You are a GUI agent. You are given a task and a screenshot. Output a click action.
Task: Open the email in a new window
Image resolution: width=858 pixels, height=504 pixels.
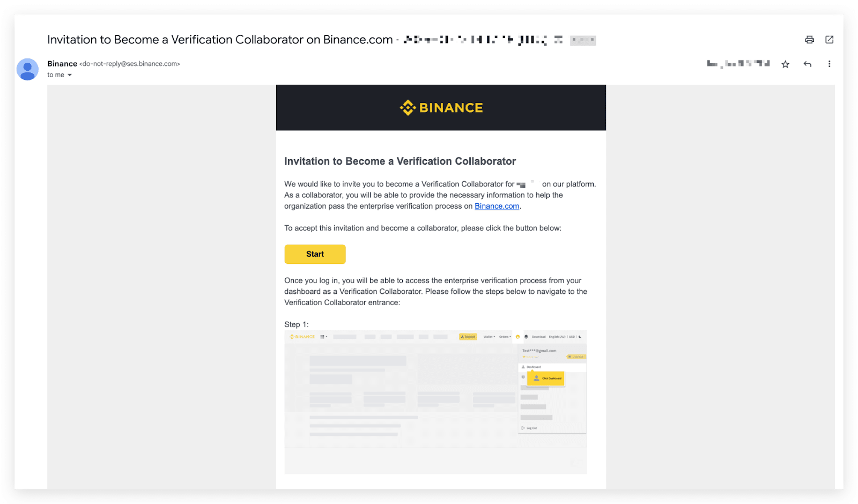pos(829,40)
